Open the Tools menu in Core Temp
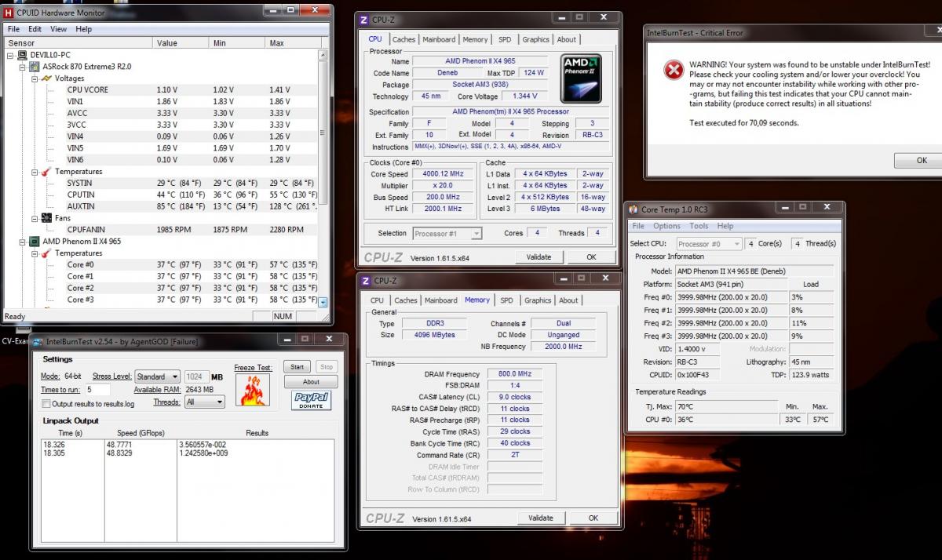942x560 pixels. pos(699,226)
